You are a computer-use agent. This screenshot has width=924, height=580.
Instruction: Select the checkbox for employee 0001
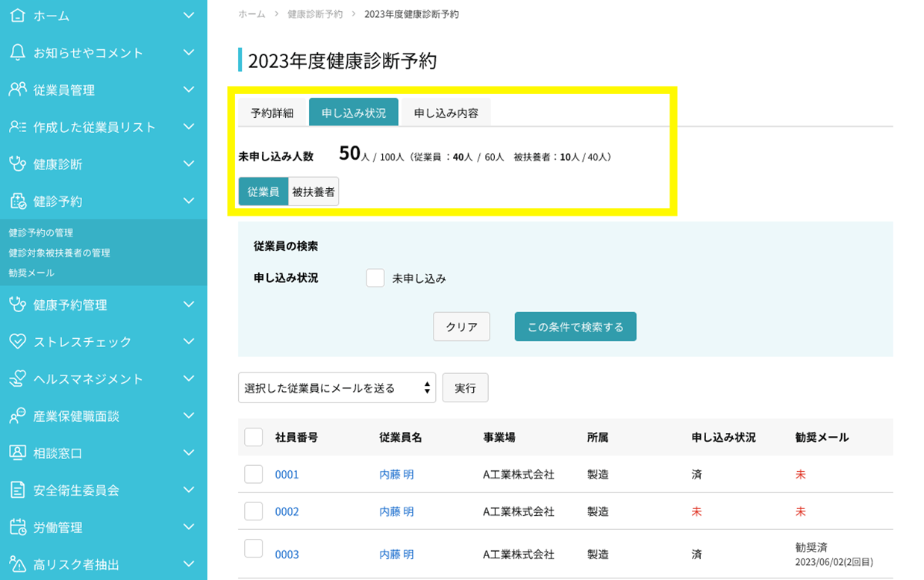click(254, 474)
